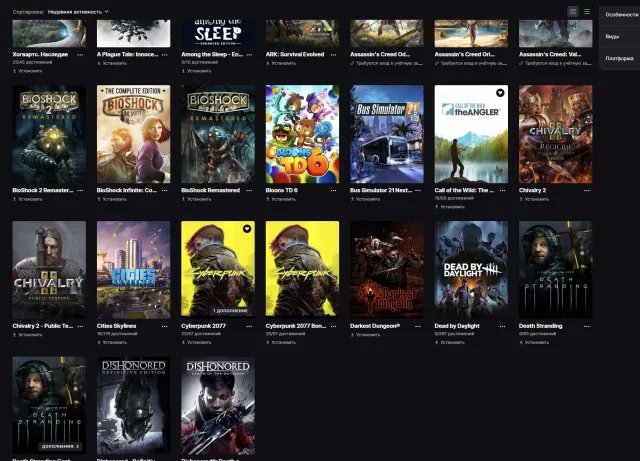Expand the Виды filter section

[621, 36]
